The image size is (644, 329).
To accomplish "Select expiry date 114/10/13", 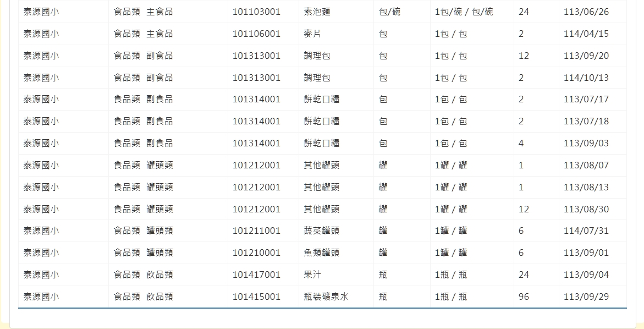I will click(586, 78).
